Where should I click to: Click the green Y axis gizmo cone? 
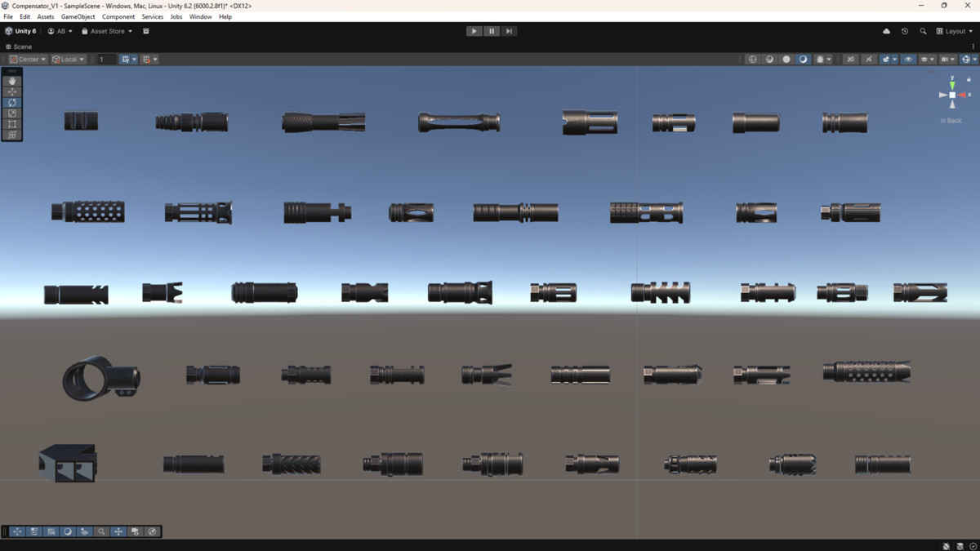(952, 84)
